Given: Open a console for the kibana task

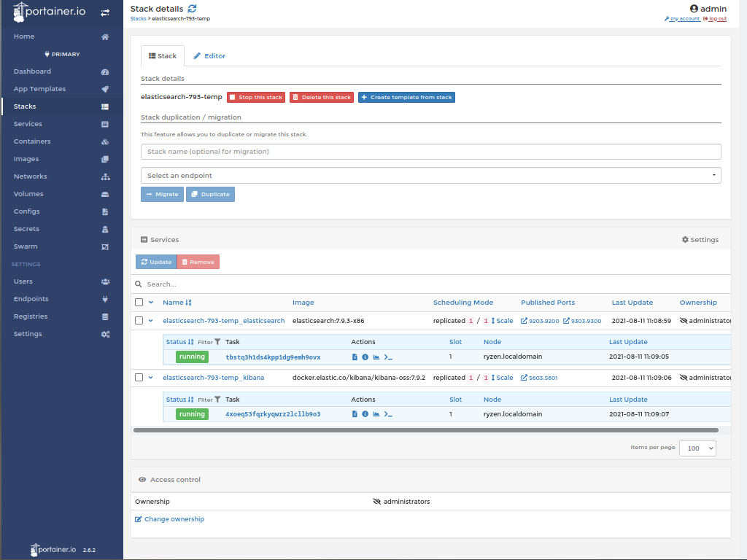Looking at the screenshot, I should coord(387,413).
